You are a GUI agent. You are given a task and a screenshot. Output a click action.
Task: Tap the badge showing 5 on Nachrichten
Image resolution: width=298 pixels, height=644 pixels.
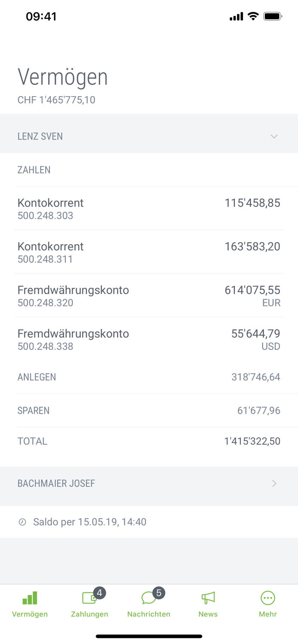(x=159, y=592)
